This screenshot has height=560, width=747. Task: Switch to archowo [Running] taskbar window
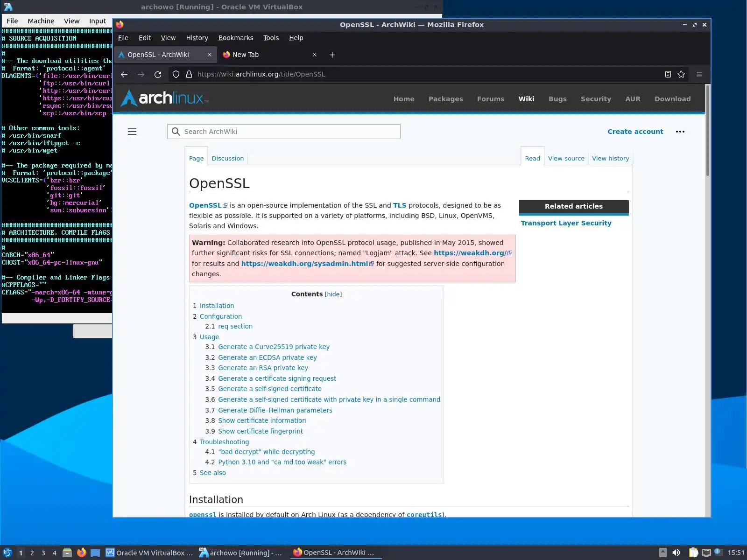click(x=241, y=553)
